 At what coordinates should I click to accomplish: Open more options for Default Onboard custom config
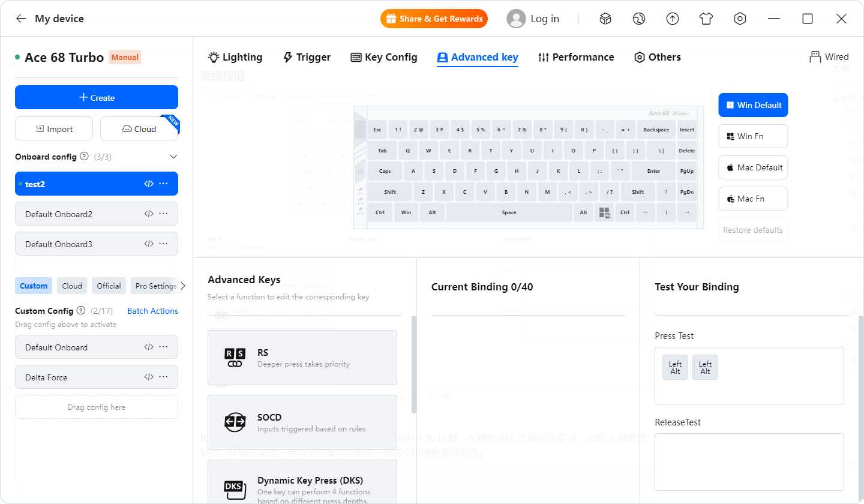163,347
